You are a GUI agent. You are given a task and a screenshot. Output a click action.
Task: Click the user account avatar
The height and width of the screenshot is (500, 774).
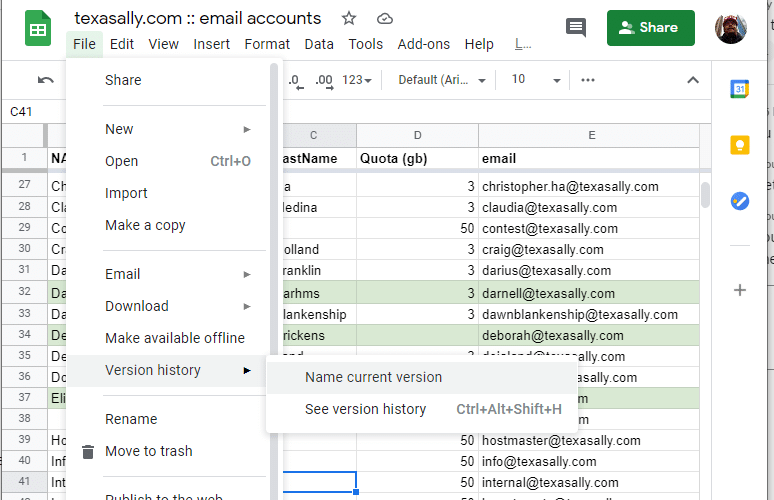731,28
